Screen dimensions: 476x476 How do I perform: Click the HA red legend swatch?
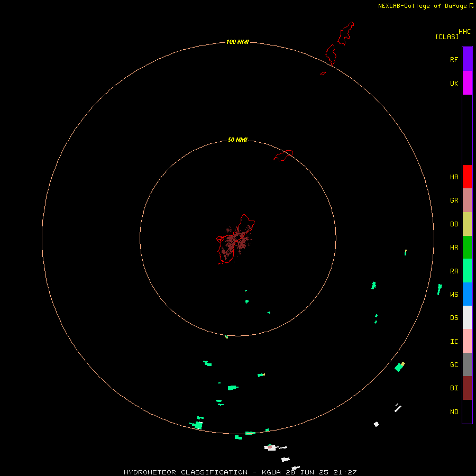point(467,177)
